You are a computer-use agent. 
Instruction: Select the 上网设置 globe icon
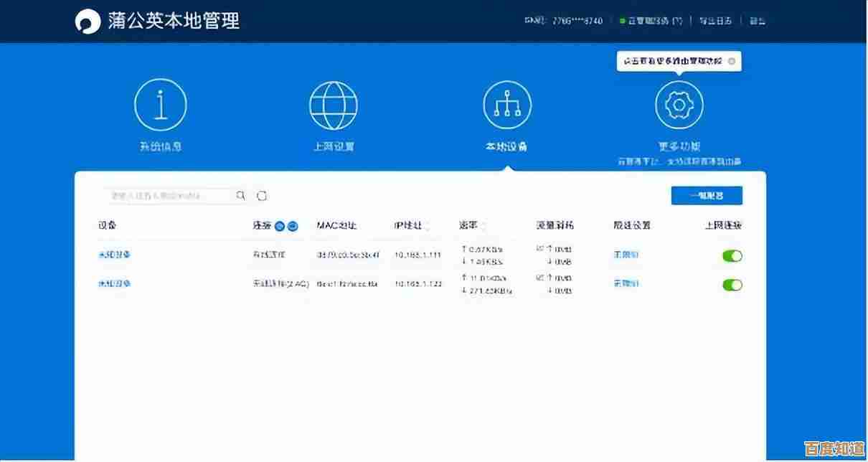(x=334, y=103)
